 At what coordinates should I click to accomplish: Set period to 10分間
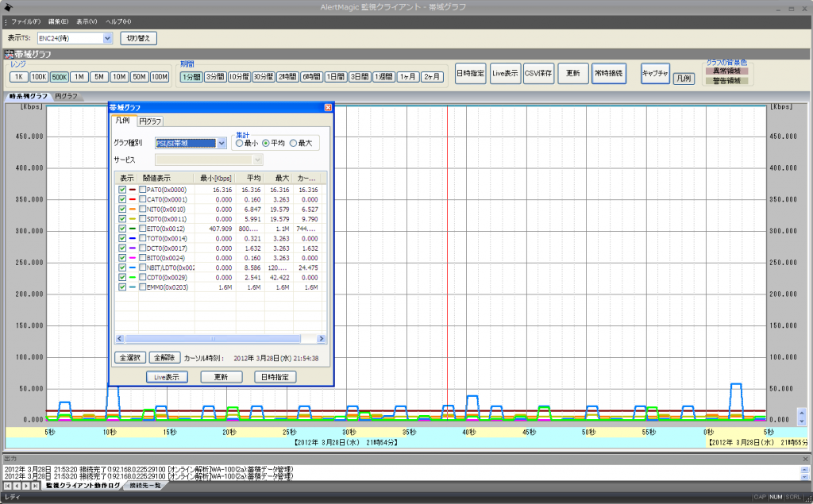(239, 77)
